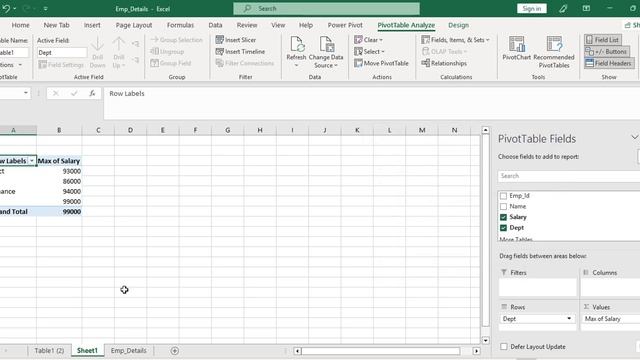Open the Clear dropdown
Image resolution: width=640 pixels, height=360 pixels.
tap(369, 40)
